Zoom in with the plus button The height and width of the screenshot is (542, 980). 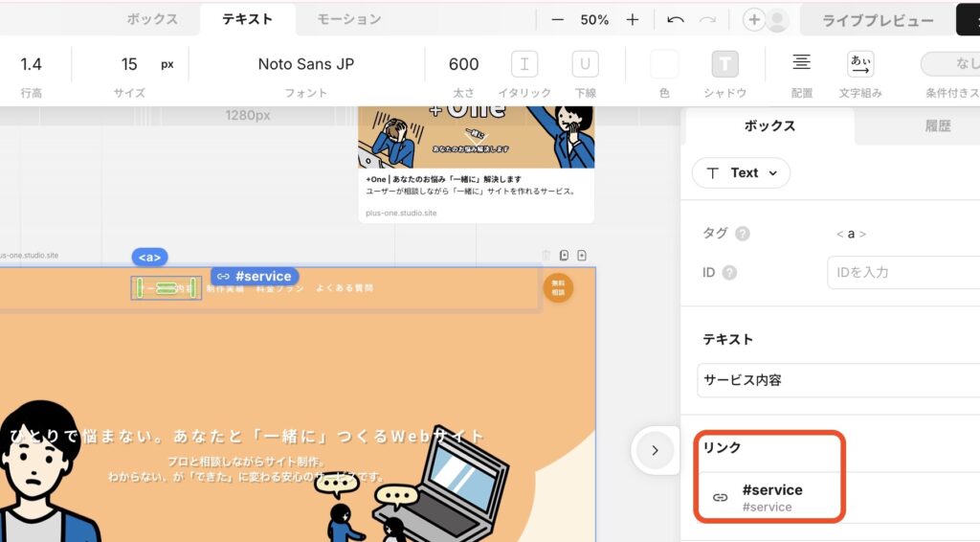633,20
